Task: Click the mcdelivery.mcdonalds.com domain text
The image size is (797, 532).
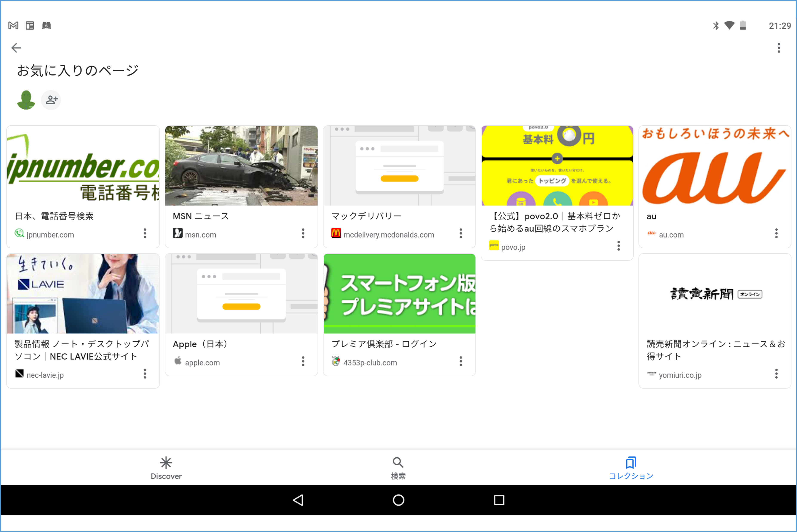Action: [389, 235]
